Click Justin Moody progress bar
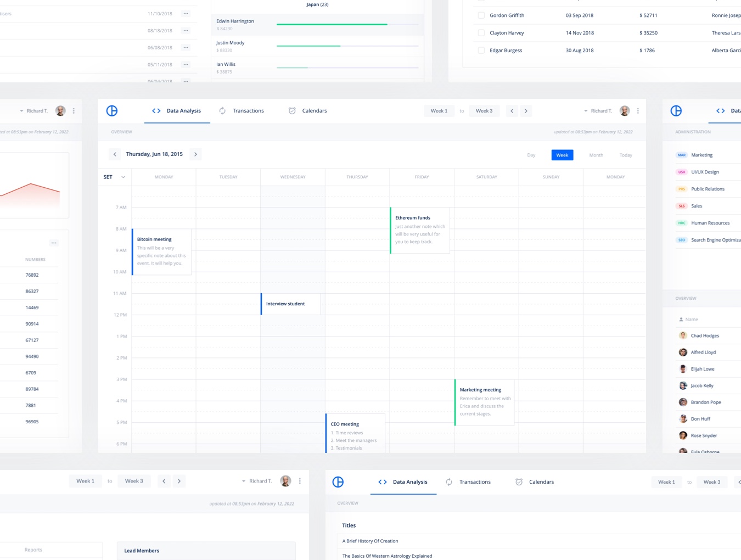 pos(347,46)
